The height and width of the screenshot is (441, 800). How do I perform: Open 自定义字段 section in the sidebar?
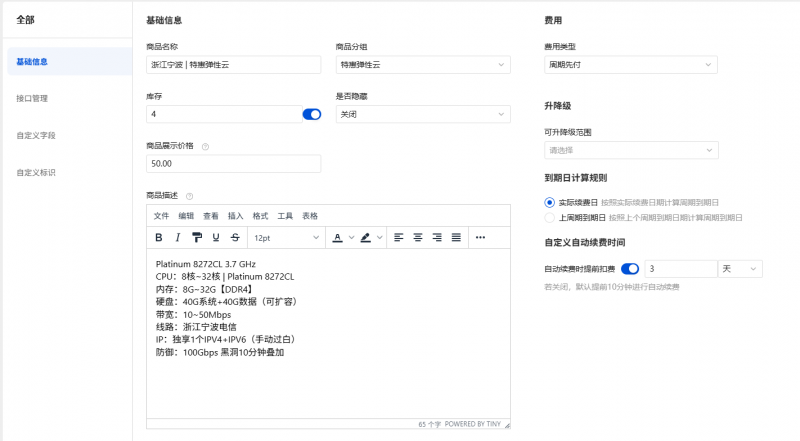(x=36, y=135)
